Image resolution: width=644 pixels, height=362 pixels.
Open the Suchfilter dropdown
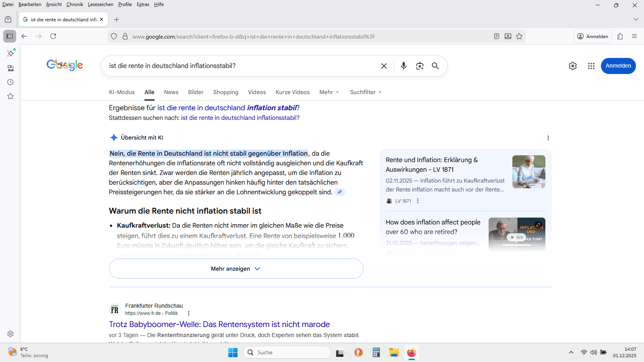tap(365, 92)
